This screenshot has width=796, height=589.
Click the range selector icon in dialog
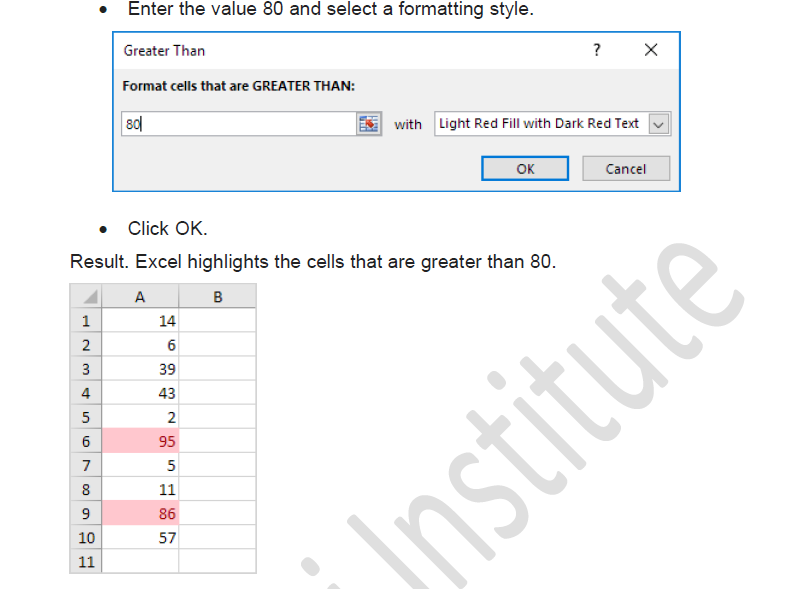(369, 124)
